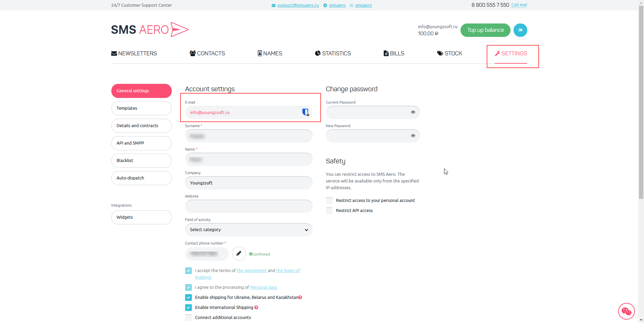Open the Select category dropdown
Image resolution: width=644 pixels, height=323 pixels.
point(249,230)
